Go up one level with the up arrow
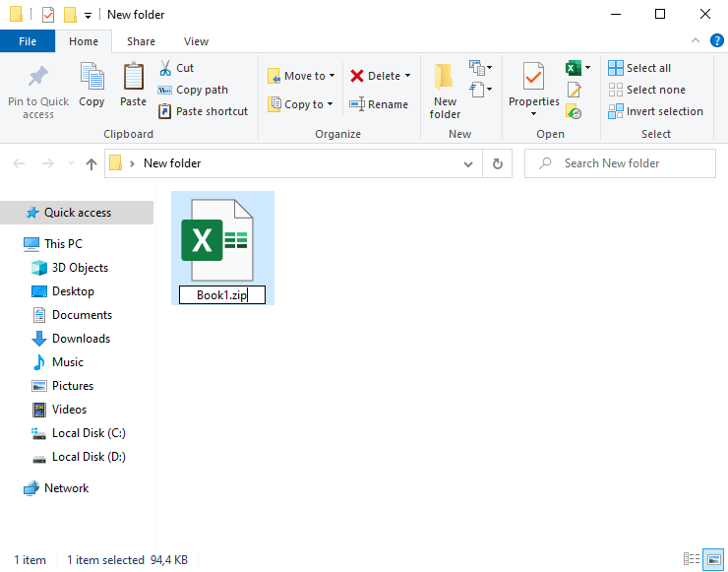 [91, 163]
